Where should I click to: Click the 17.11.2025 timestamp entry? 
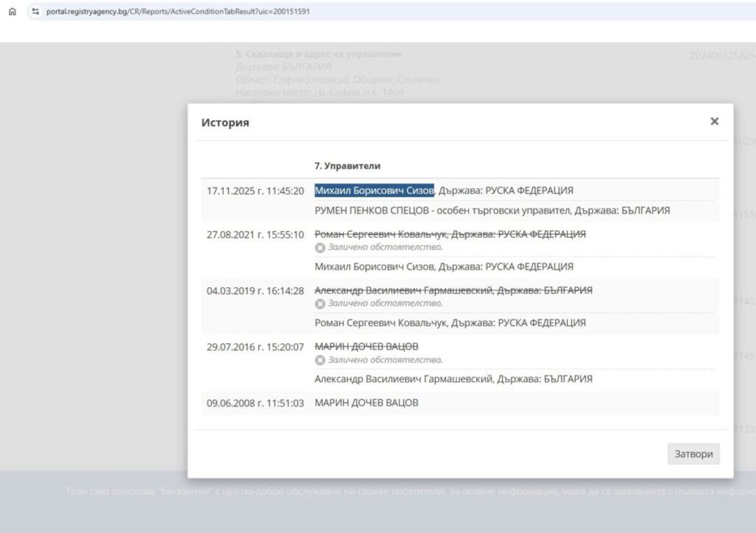coord(255,191)
